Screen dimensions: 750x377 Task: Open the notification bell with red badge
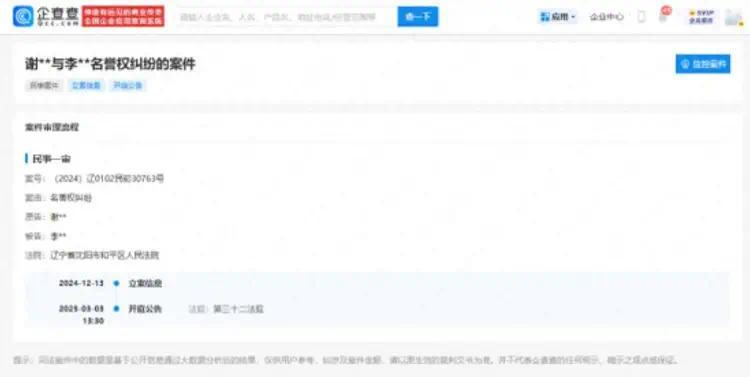pos(663,16)
